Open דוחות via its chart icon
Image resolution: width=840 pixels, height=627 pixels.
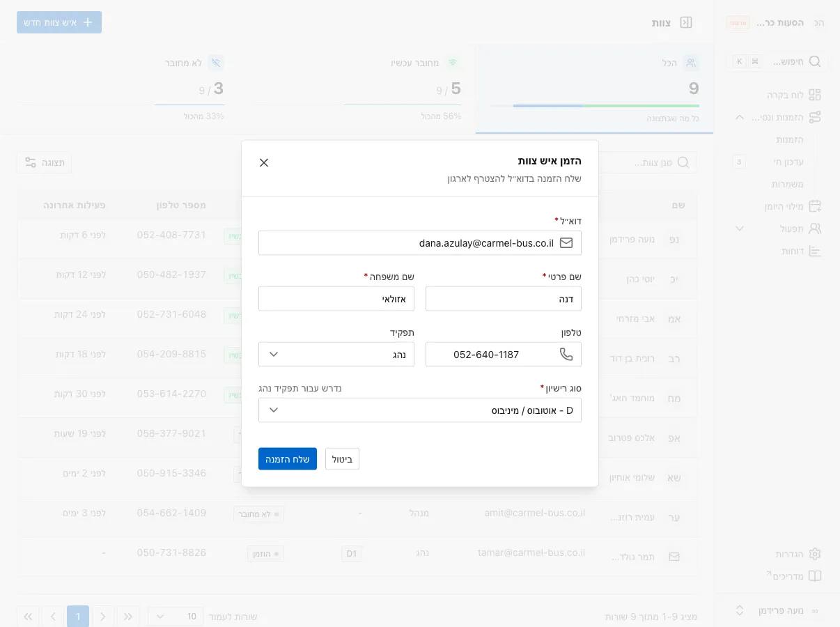pos(815,251)
